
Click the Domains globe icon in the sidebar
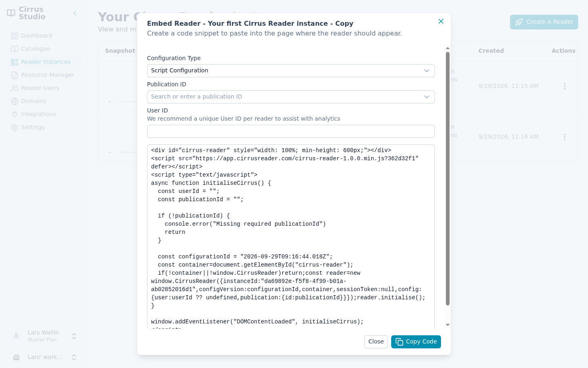(x=15, y=101)
